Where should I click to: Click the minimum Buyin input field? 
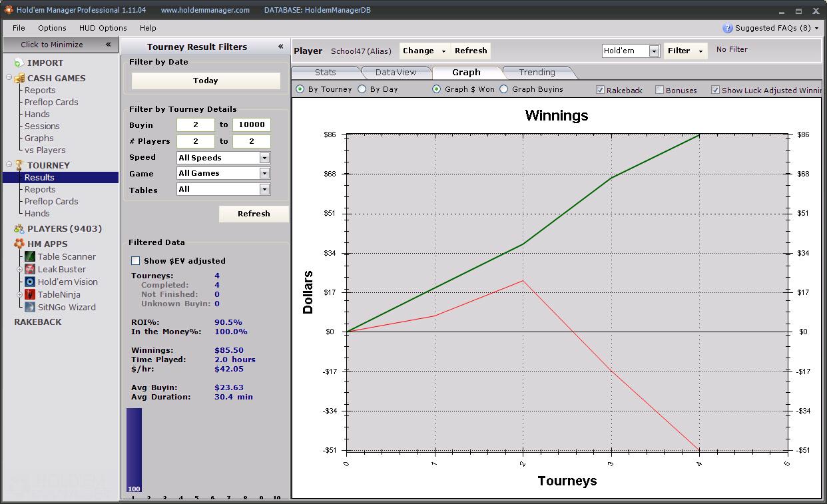point(196,125)
